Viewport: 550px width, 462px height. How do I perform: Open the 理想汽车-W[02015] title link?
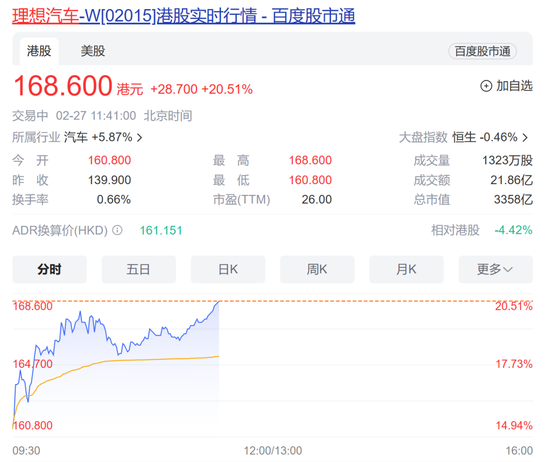[183, 16]
